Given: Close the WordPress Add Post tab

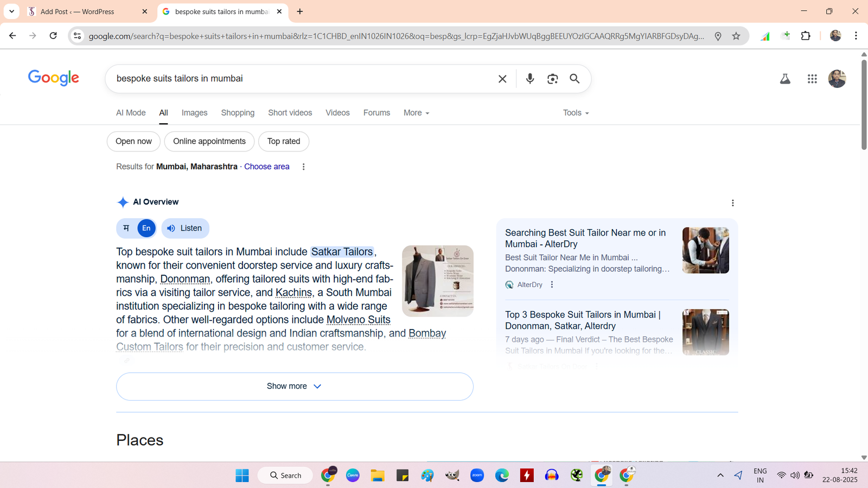Looking at the screenshot, I should [144, 11].
